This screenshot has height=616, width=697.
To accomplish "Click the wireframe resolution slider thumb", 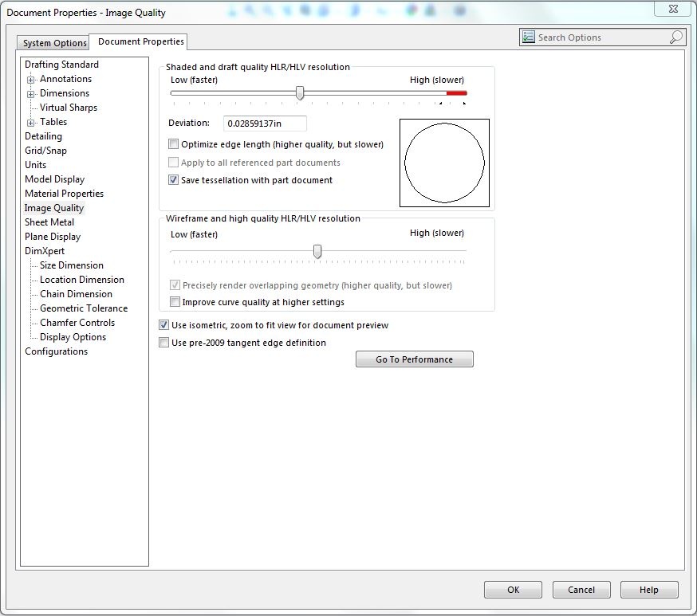I will (x=317, y=251).
